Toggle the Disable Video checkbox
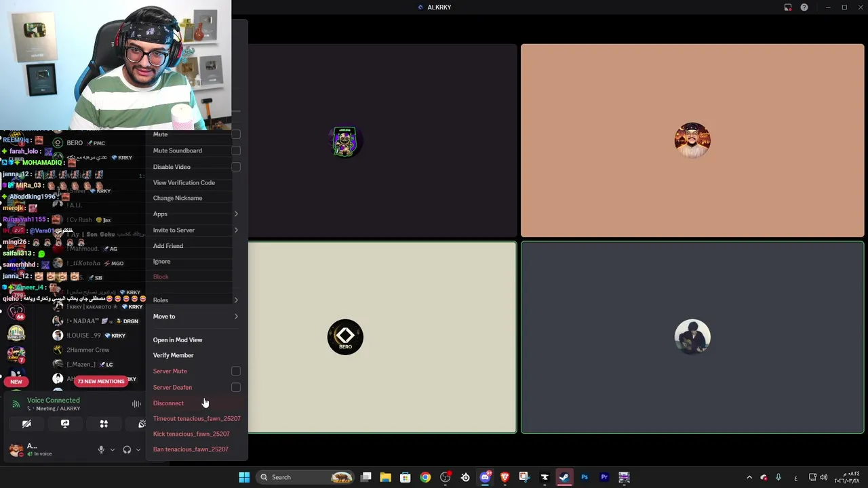 236,167
